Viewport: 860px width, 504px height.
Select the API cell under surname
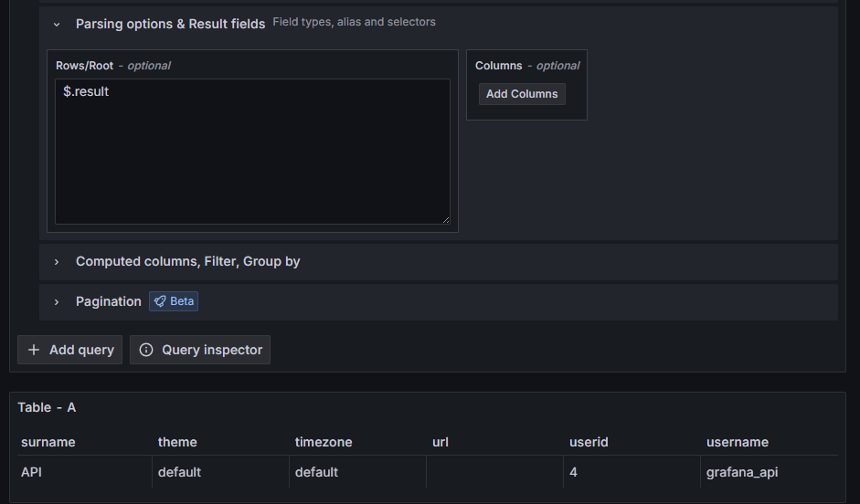pos(34,472)
